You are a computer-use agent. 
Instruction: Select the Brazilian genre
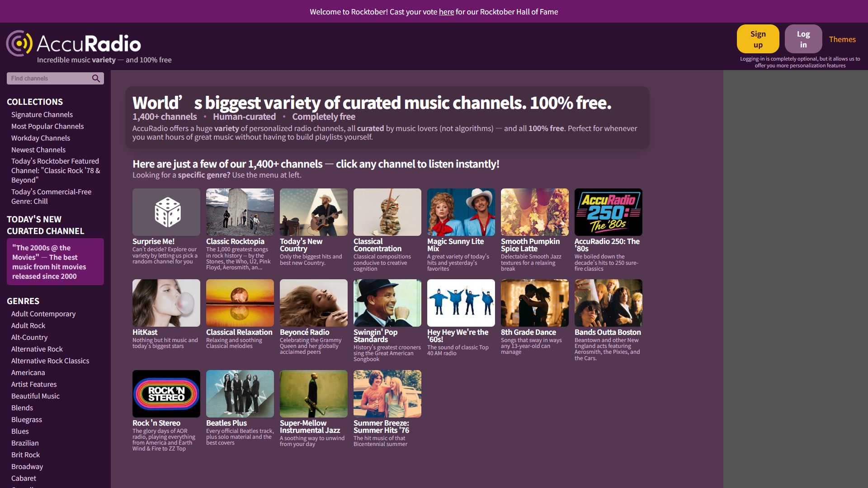point(25,443)
